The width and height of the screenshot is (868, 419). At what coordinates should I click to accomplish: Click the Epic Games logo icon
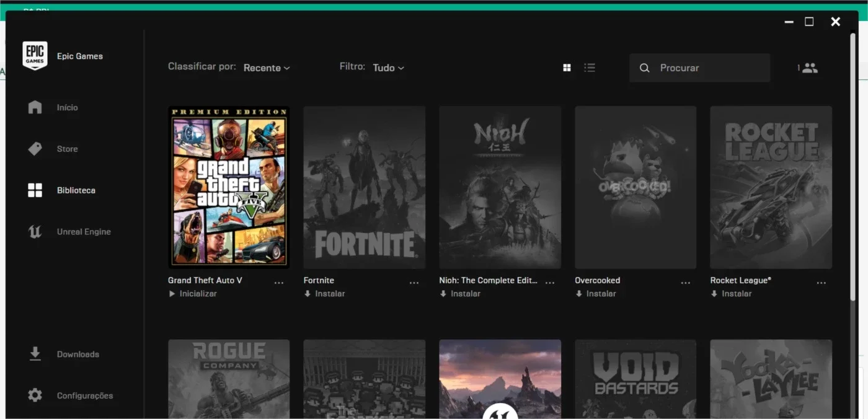[35, 56]
